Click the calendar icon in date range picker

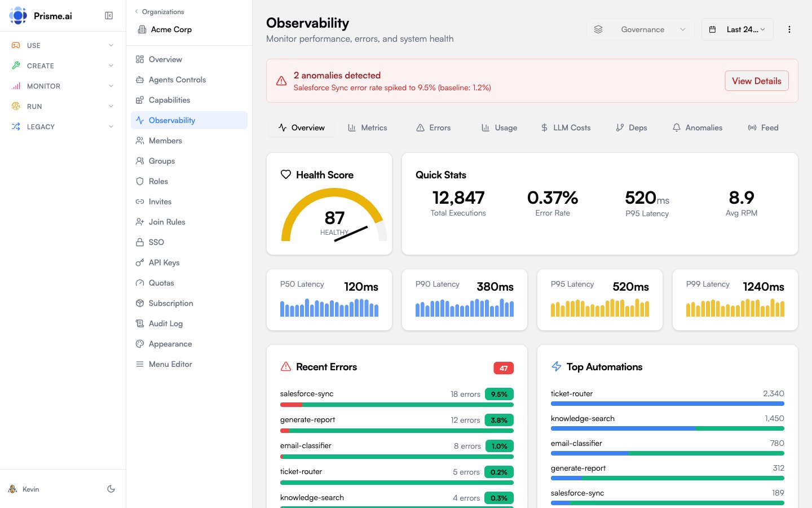713,29
